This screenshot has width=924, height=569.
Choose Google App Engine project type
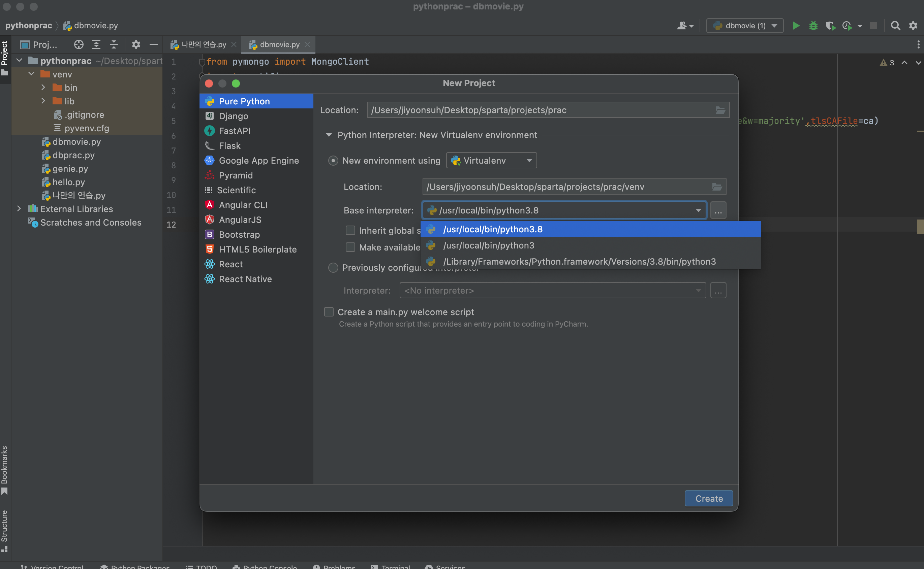(x=256, y=160)
